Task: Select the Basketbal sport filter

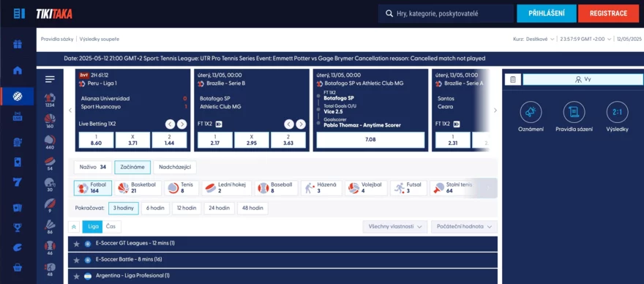Action: pyautogui.click(x=138, y=188)
